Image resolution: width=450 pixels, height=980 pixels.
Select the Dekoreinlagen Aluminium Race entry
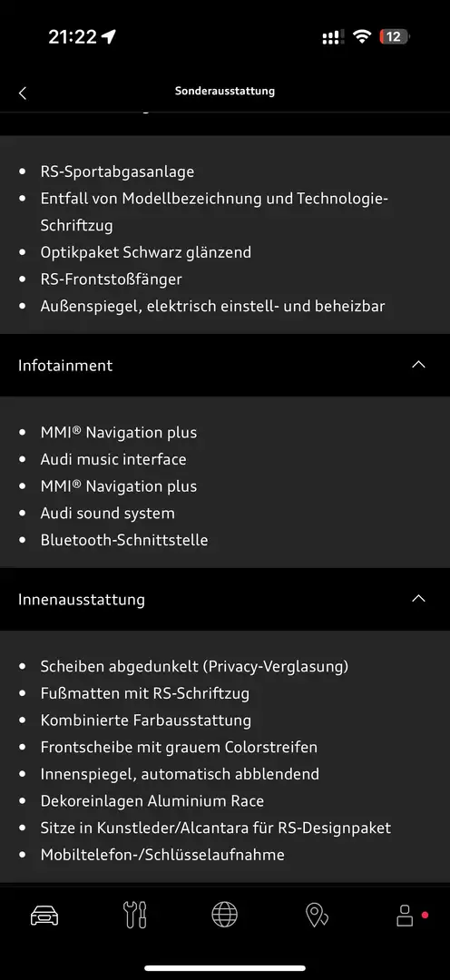[x=152, y=801]
